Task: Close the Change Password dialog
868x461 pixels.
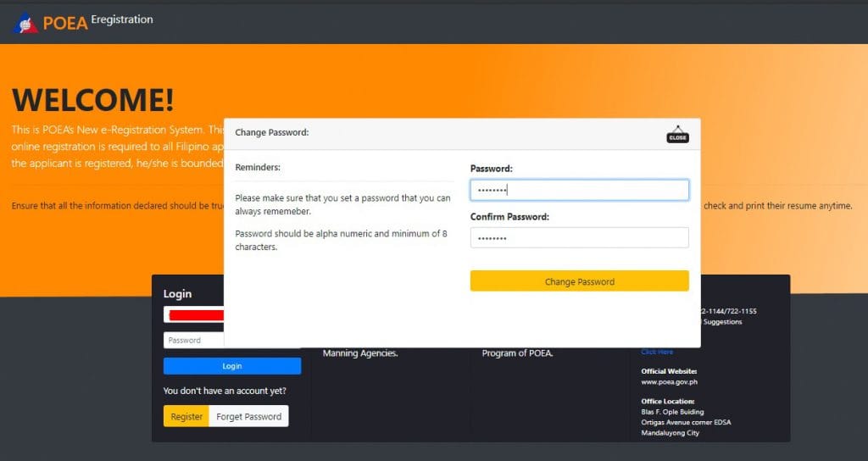Action: [677, 134]
